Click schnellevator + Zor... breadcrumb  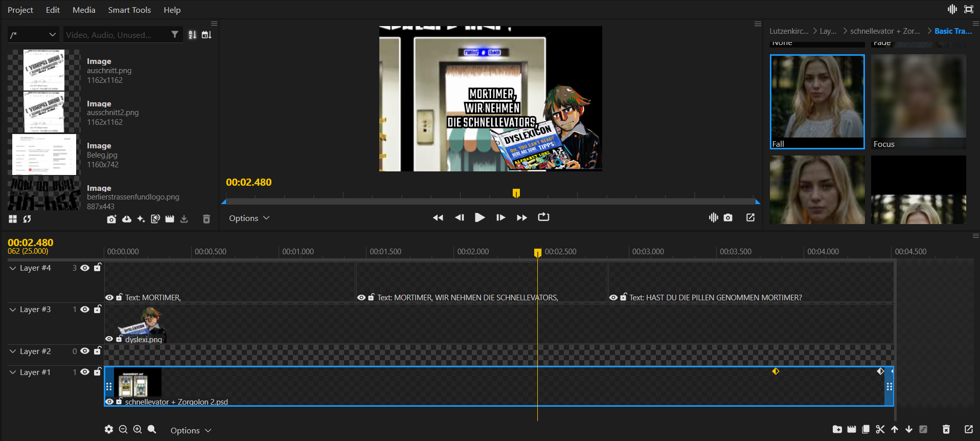885,31
